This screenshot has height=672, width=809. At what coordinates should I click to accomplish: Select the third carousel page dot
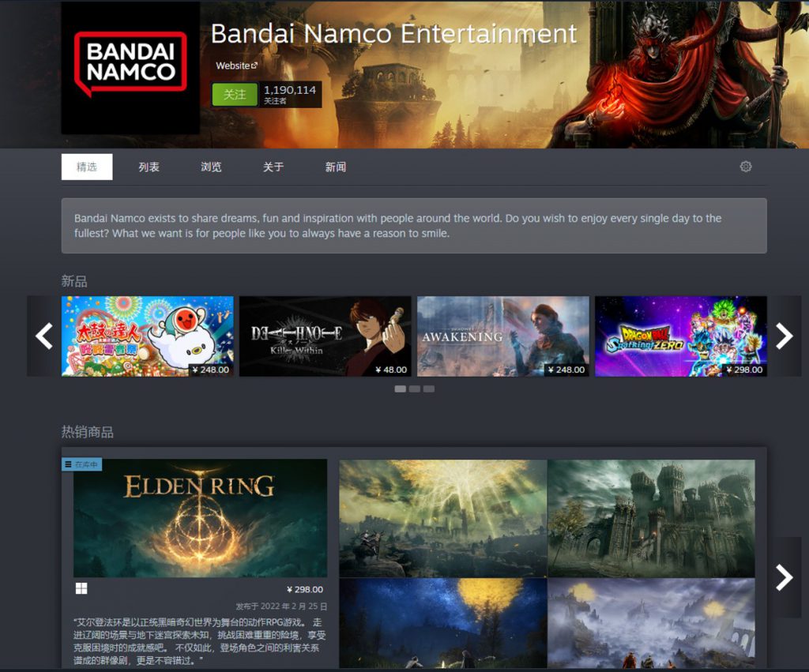[429, 389]
